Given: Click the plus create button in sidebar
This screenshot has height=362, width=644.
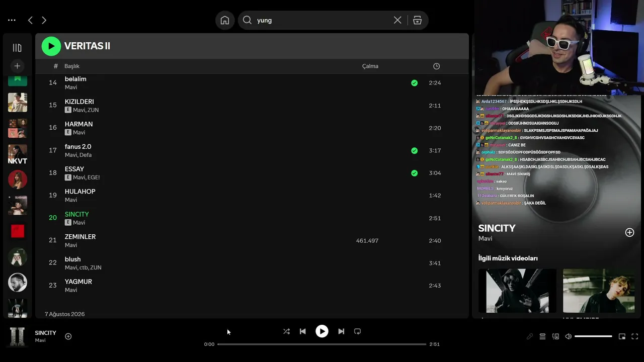Looking at the screenshot, I should coord(17,66).
